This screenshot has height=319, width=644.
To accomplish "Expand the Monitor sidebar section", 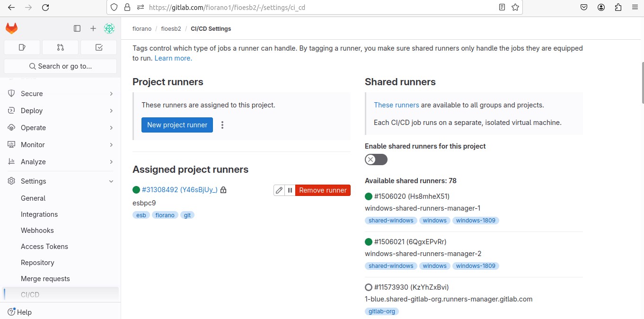I will click(60, 145).
